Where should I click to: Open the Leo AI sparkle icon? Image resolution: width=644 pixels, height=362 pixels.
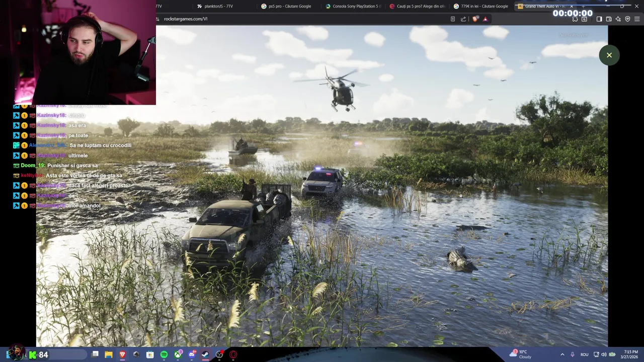coord(618,19)
